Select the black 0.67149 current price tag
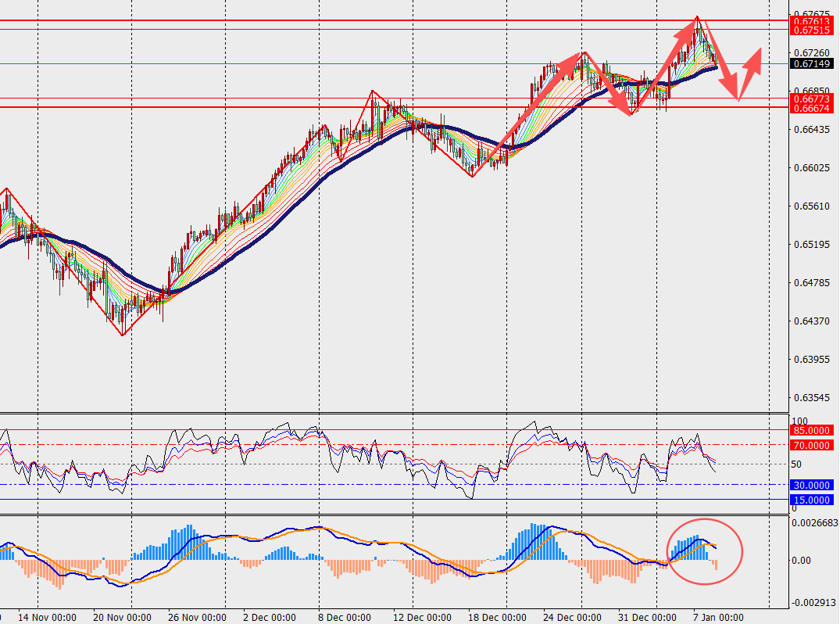This screenshot has height=624, width=840. pos(812,63)
